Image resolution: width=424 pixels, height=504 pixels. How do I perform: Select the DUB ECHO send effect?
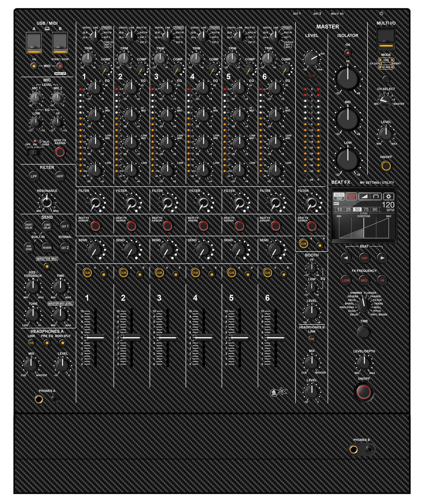click(x=29, y=247)
